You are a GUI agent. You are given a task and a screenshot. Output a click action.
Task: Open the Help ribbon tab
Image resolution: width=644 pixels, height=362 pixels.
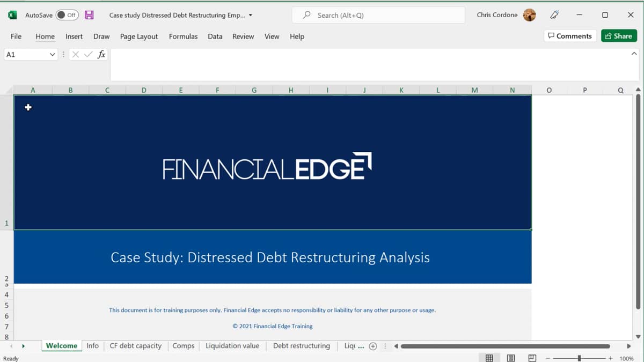point(297,36)
